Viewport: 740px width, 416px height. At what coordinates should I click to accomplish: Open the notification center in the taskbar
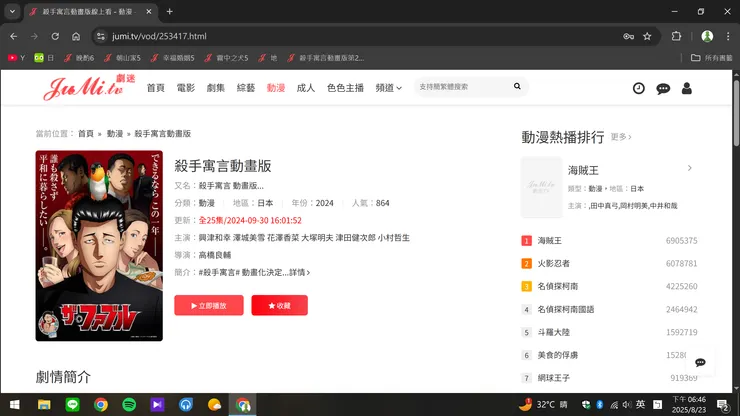723,405
